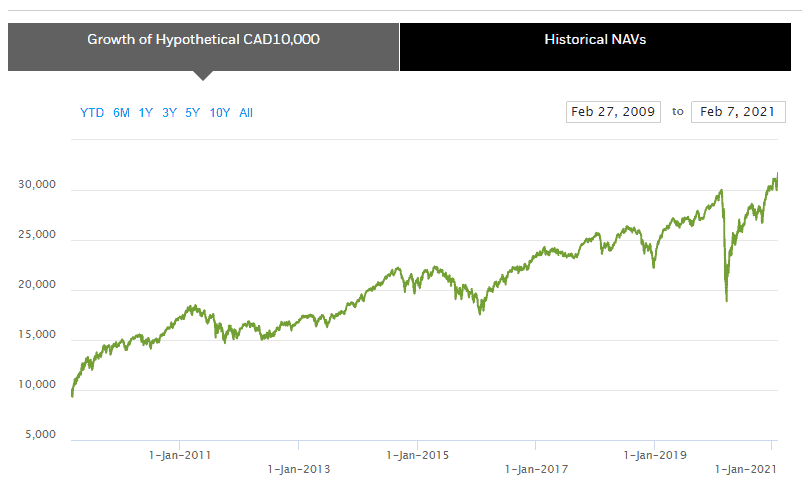This screenshot has width=802, height=488.
Task: Pick the 10Y time range
Action: coord(220,113)
